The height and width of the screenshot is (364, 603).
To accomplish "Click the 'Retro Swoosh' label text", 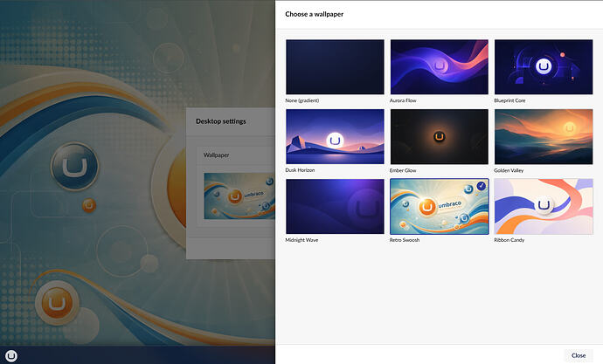I will (x=404, y=240).
